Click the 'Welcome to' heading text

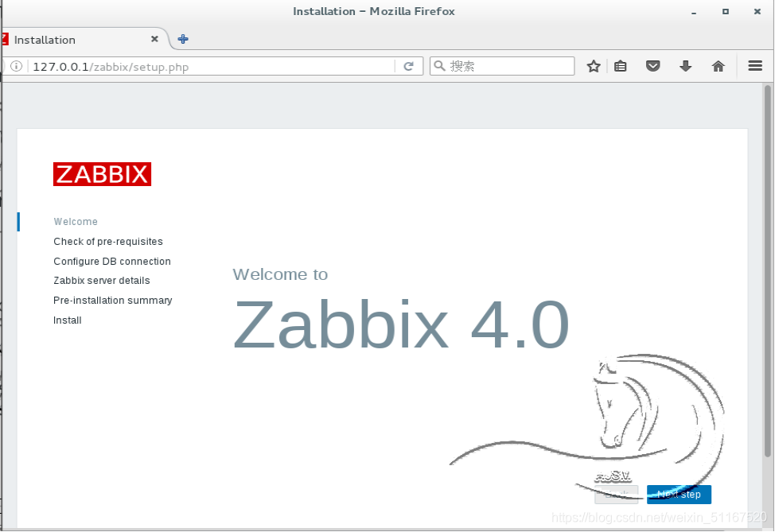pyautogui.click(x=280, y=274)
